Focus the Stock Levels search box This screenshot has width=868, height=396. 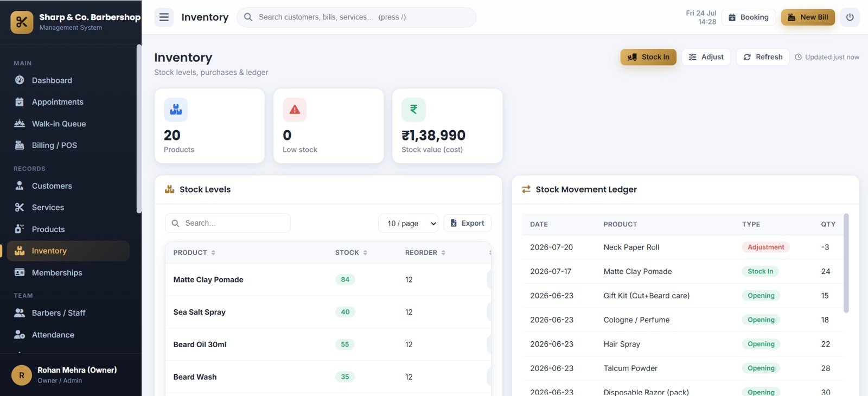pos(228,223)
